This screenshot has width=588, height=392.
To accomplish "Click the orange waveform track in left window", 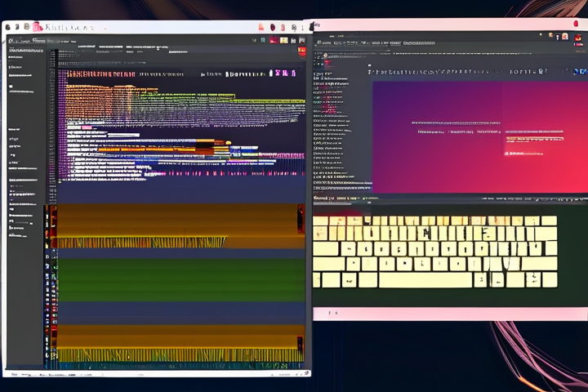I will 176,225.
